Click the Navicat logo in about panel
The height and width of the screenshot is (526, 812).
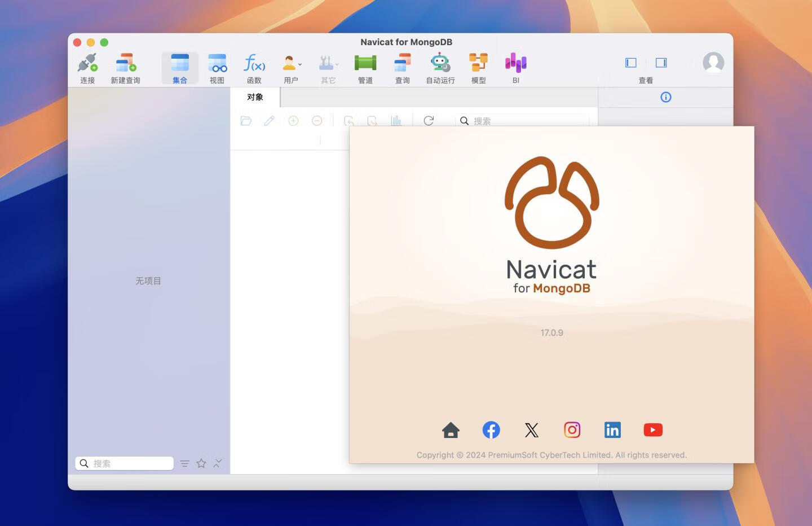551,203
